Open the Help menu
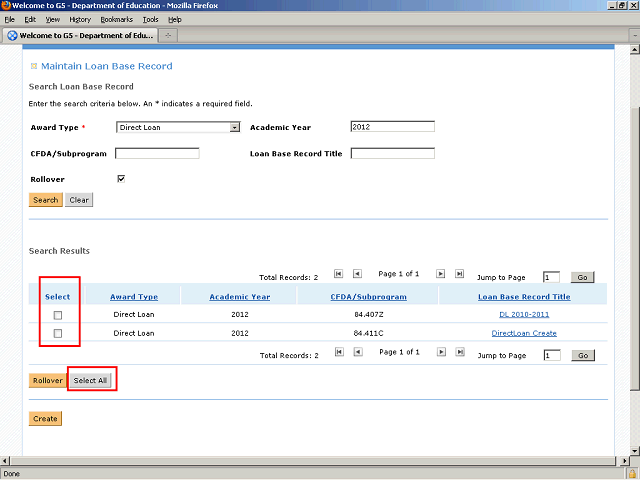The width and height of the screenshot is (640, 480). pyautogui.click(x=175, y=20)
